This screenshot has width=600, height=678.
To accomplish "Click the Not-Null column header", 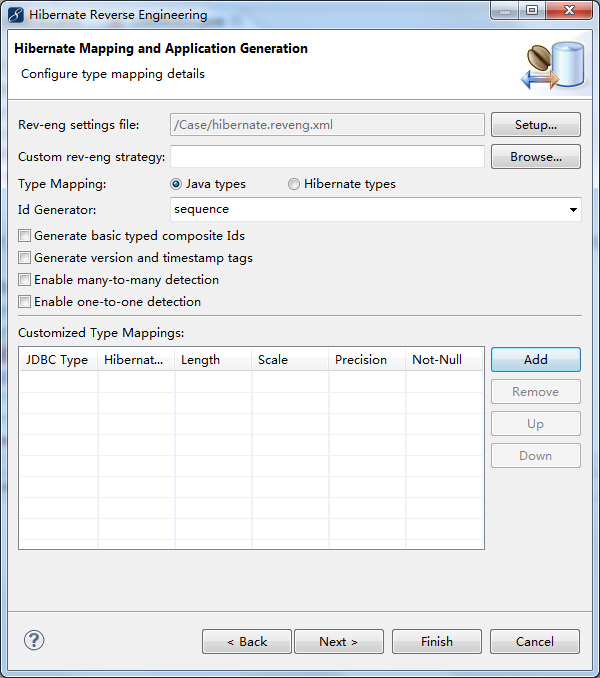I will coord(444,359).
